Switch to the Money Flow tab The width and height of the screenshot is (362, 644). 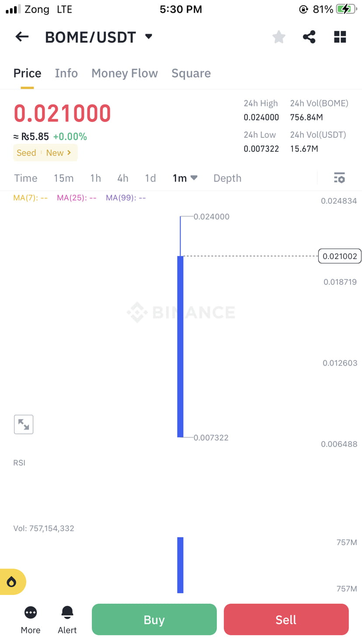pyautogui.click(x=124, y=73)
